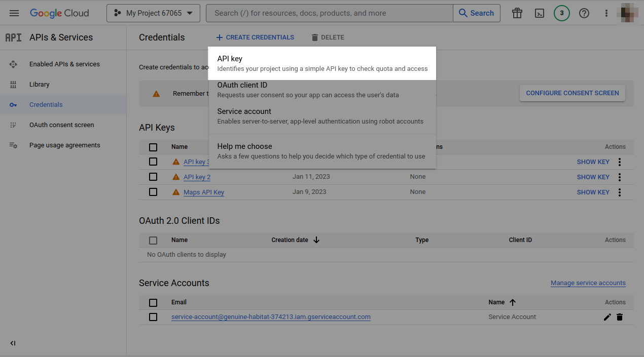Activate the Cloud Shell terminal icon
Image resolution: width=644 pixels, height=357 pixels.
540,13
